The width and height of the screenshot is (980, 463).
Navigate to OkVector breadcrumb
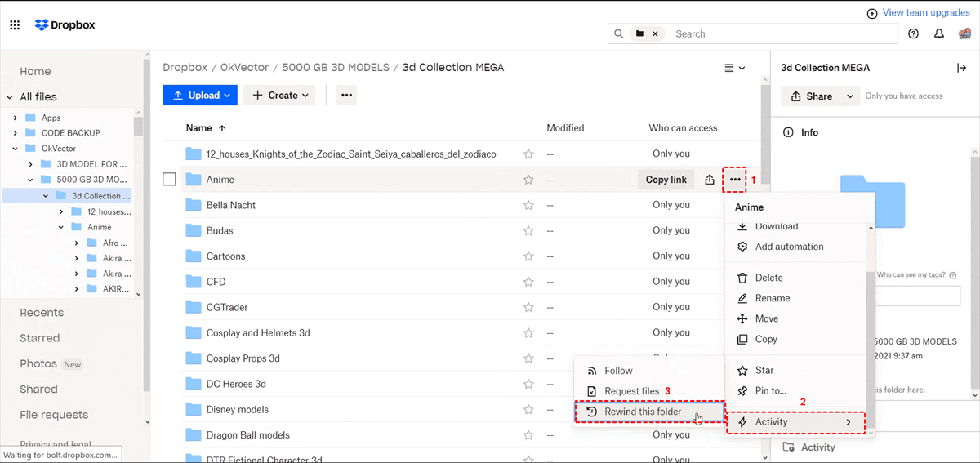(246, 68)
